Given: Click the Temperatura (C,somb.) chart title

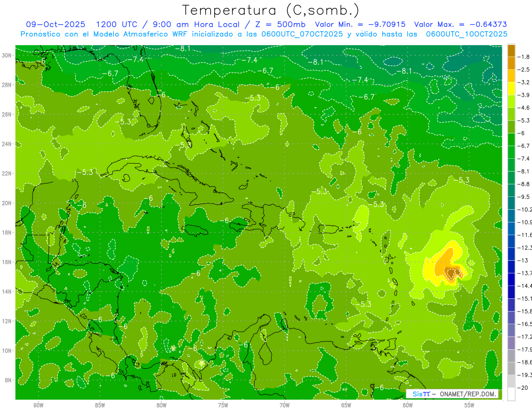Looking at the screenshot, I should [270, 10].
